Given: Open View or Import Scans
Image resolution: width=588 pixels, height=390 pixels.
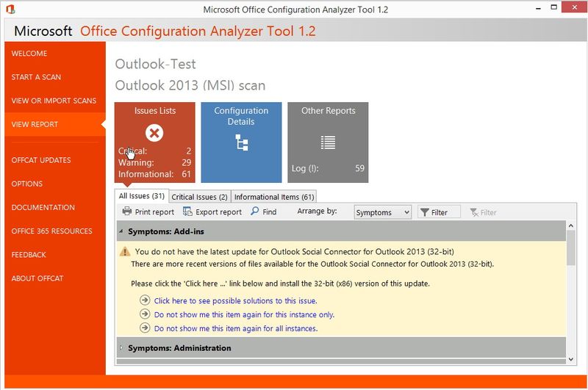Looking at the screenshot, I should point(54,101).
